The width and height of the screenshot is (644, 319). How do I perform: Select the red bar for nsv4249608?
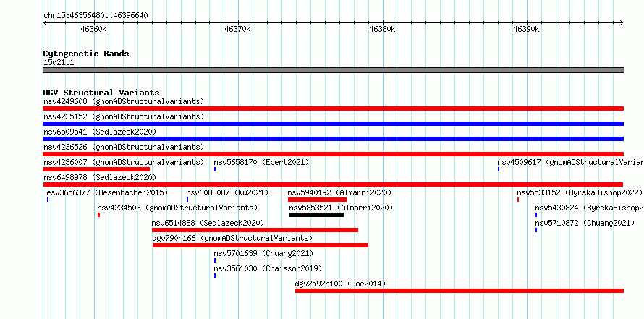coord(333,109)
